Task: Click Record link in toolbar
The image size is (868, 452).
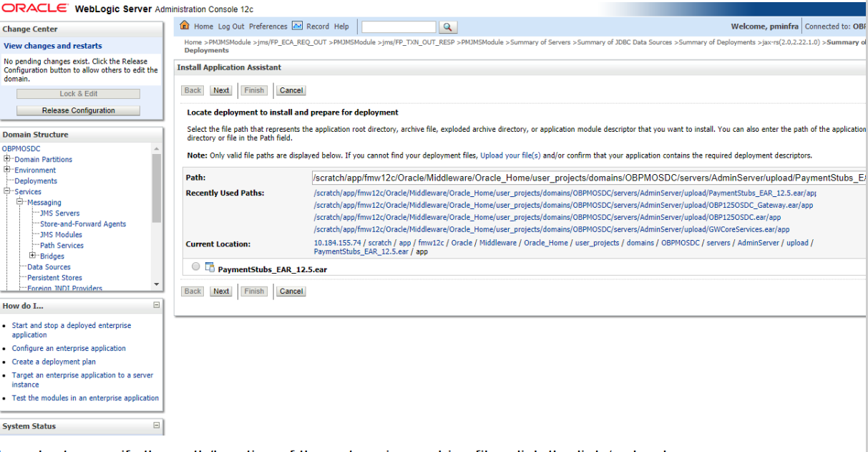Action: point(318,27)
